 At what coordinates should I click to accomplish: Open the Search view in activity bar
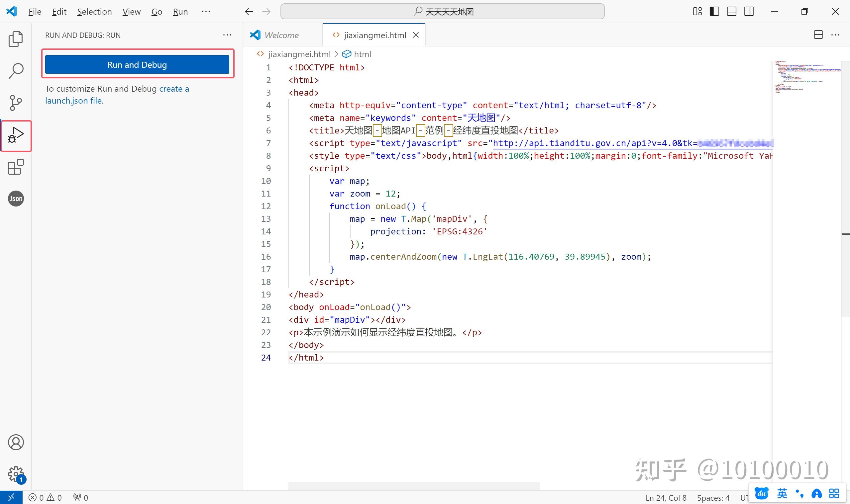pyautogui.click(x=16, y=71)
